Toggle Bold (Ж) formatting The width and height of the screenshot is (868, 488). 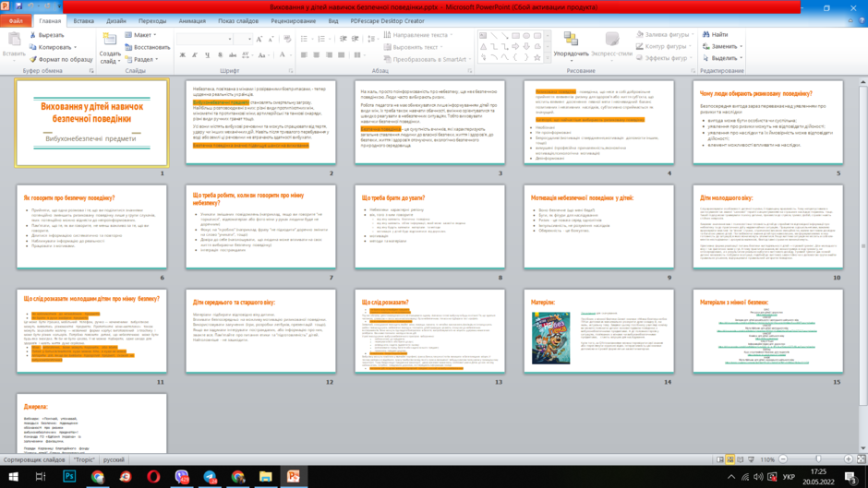coord(183,55)
